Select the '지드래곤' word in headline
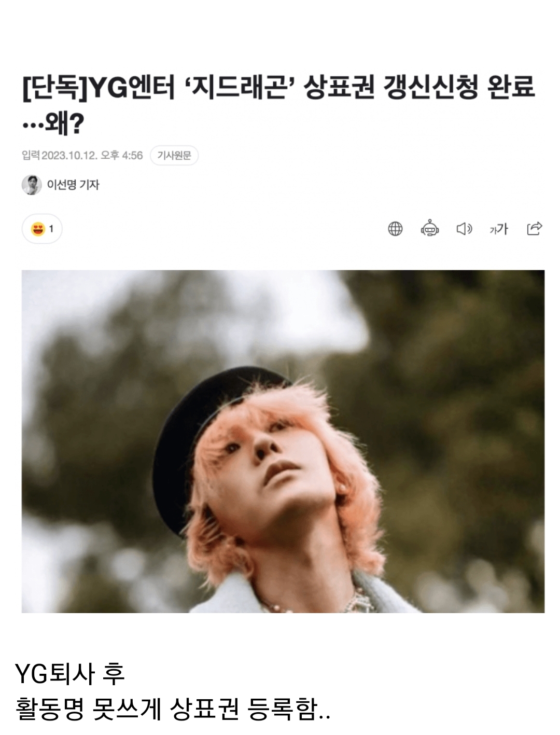 click(x=240, y=87)
